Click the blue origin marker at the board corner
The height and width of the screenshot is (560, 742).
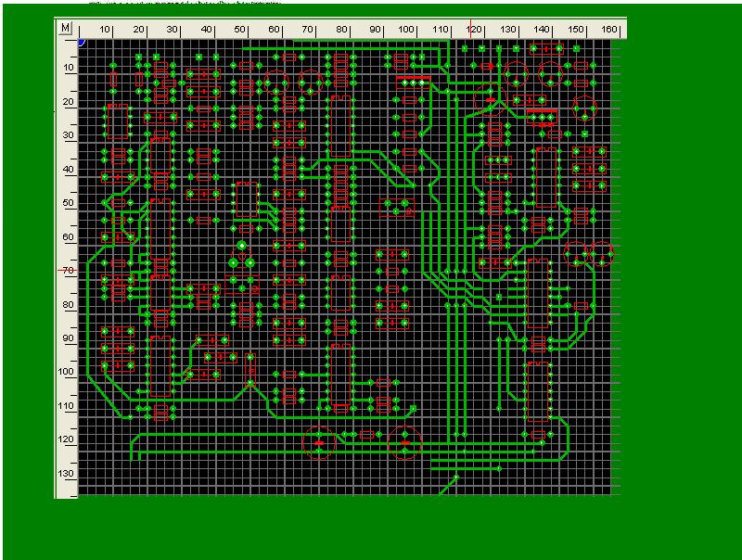coord(81,43)
